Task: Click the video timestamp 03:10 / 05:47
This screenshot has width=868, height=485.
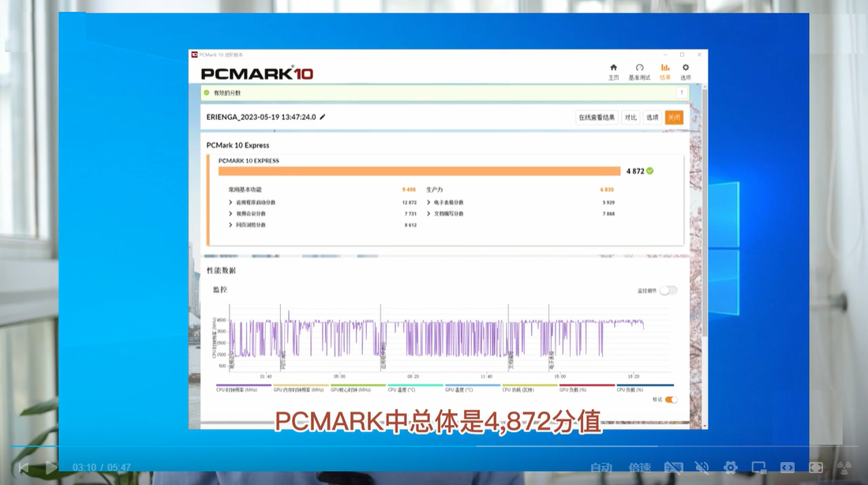Action: coord(101,468)
